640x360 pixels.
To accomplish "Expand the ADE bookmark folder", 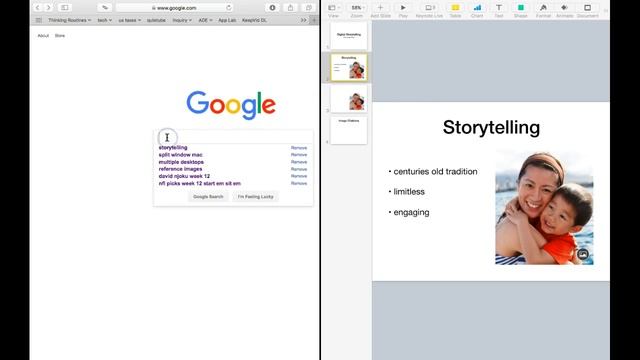I will click(x=205, y=20).
